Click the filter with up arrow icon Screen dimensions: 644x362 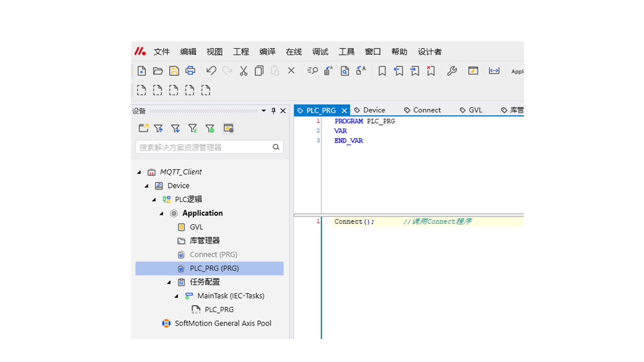[159, 128]
